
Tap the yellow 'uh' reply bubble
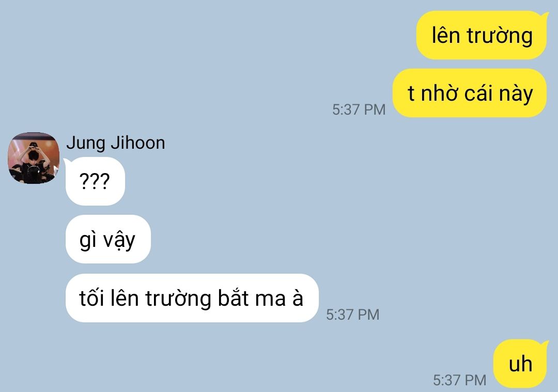click(520, 364)
